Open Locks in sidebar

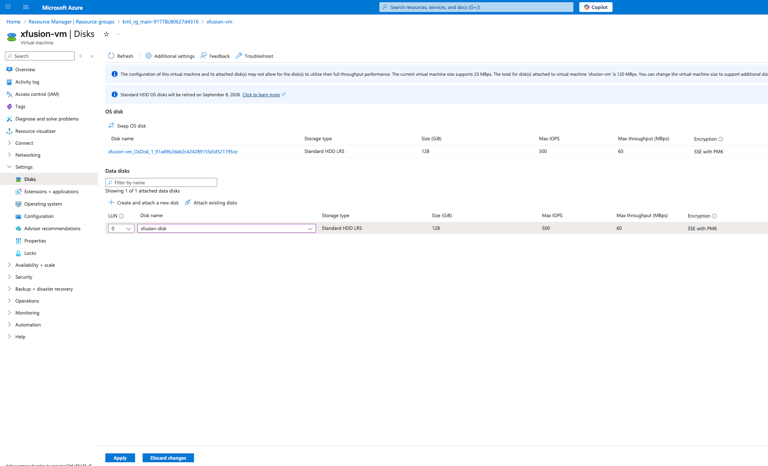pos(30,253)
